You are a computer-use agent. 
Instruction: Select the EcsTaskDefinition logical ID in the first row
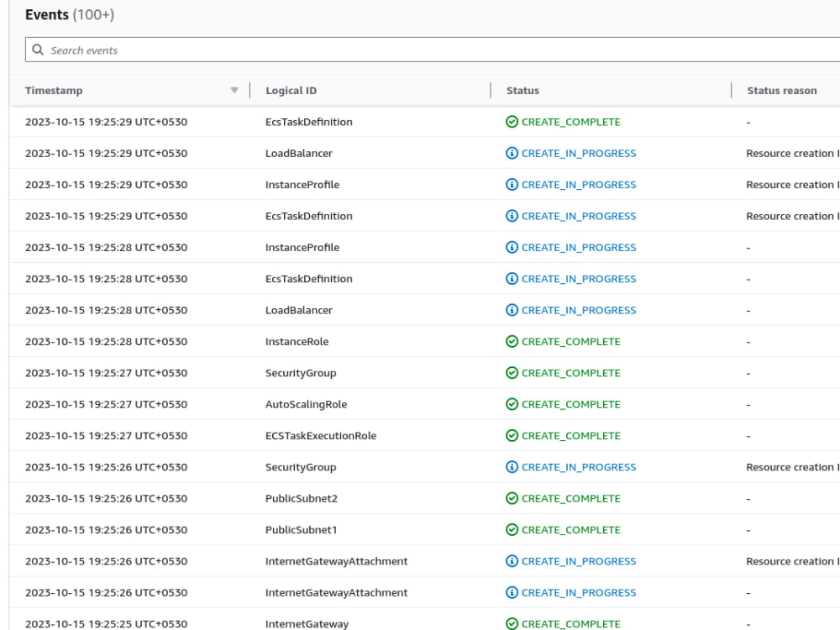coord(308,122)
